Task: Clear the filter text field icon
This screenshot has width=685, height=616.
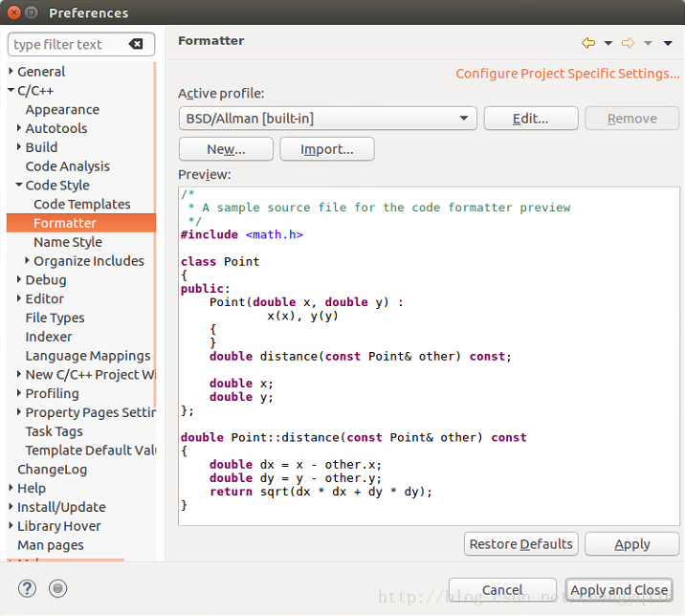Action: coord(136,44)
